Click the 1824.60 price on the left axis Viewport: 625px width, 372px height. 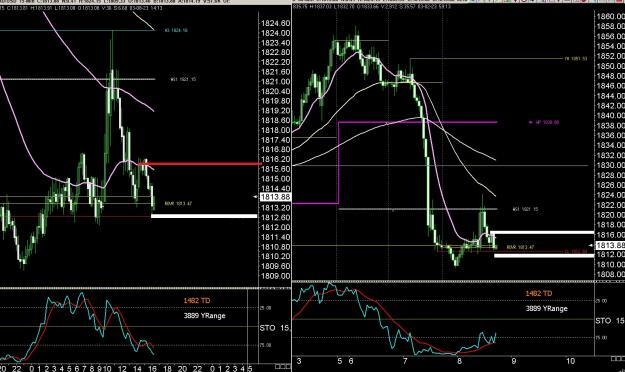pyautogui.click(x=275, y=24)
